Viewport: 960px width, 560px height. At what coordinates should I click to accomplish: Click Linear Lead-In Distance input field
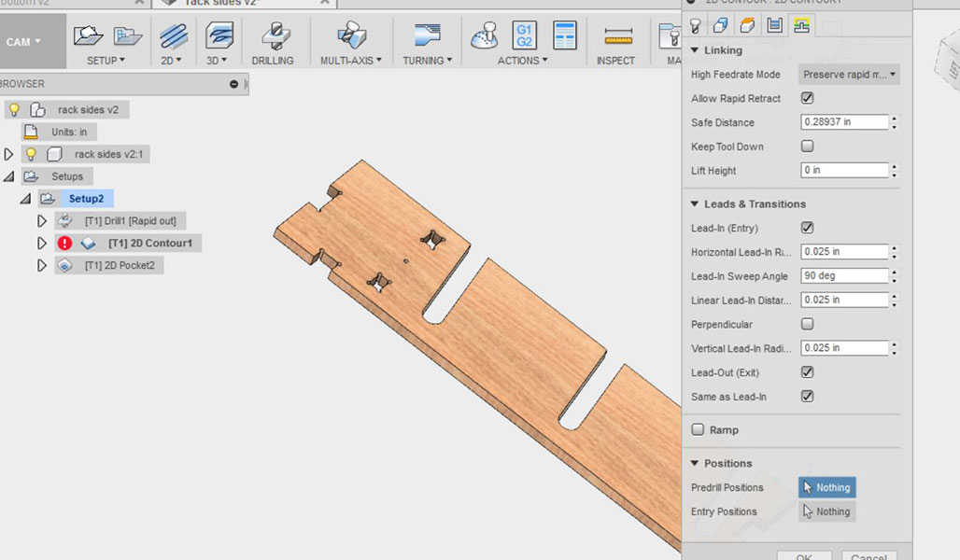click(x=844, y=300)
